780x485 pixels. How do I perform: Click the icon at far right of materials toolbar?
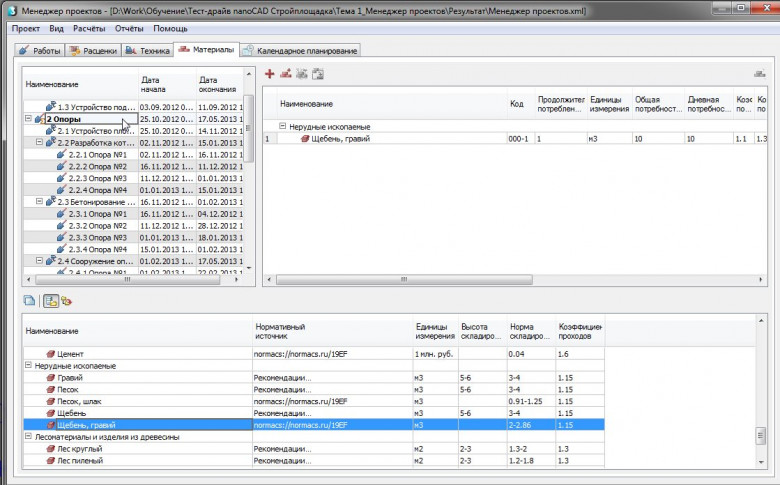760,74
